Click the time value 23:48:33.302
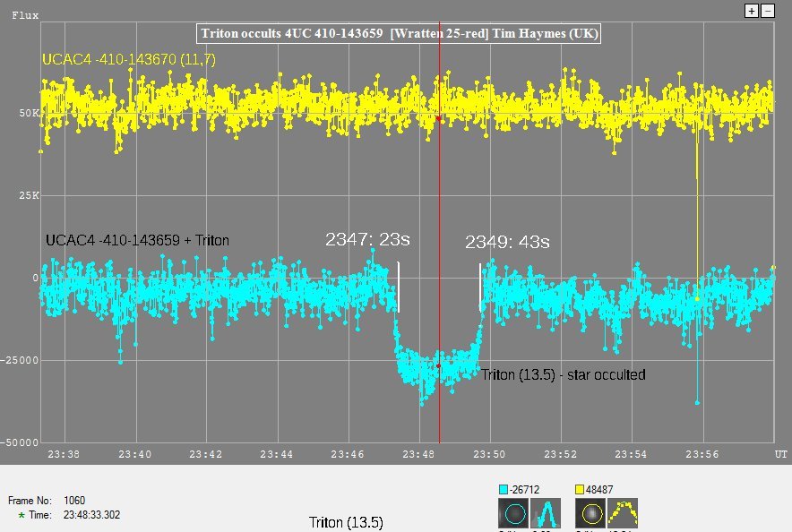This screenshot has height=532, width=792. click(x=92, y=515)
